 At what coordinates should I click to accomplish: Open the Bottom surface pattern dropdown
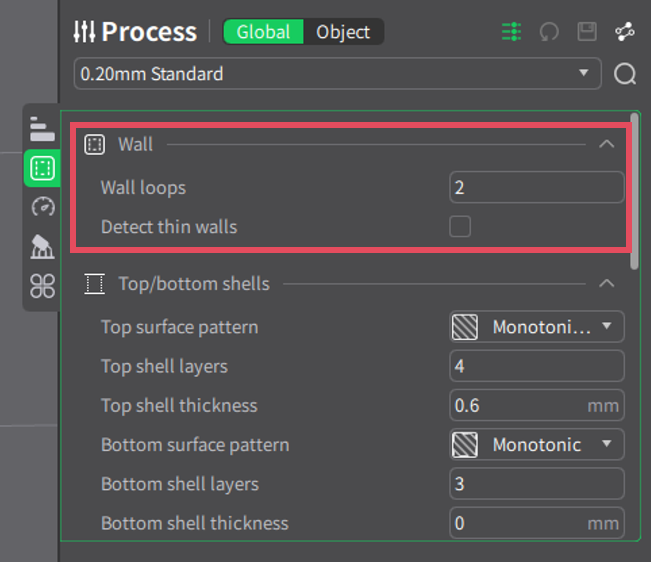537,445
